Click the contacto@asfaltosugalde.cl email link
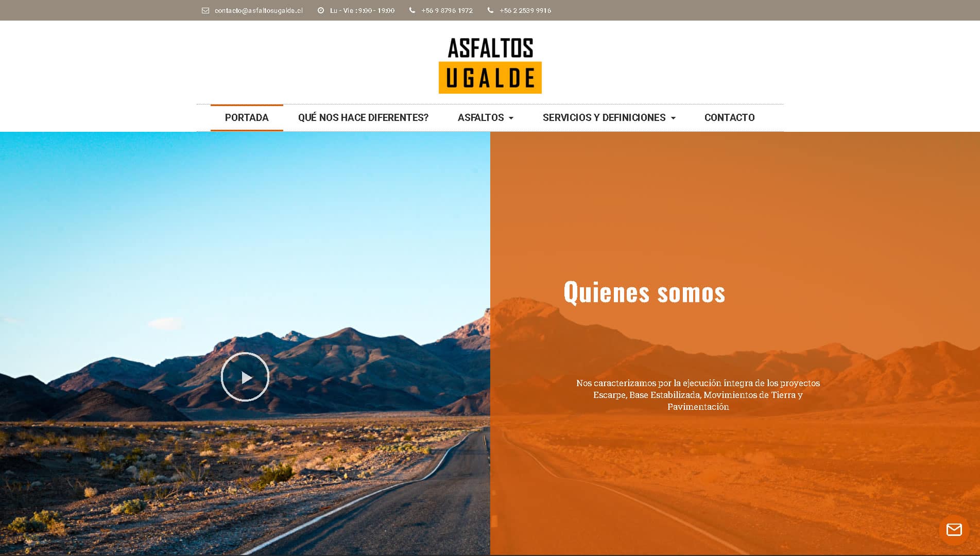Viewport: 980px width, 556px height. [259, 10]
